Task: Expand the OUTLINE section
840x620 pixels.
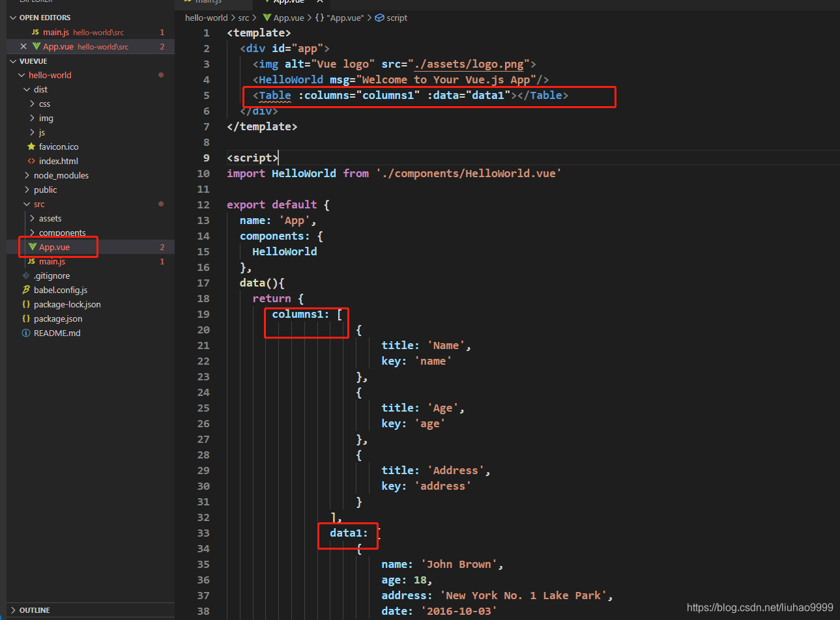Action: coord(13,610)
